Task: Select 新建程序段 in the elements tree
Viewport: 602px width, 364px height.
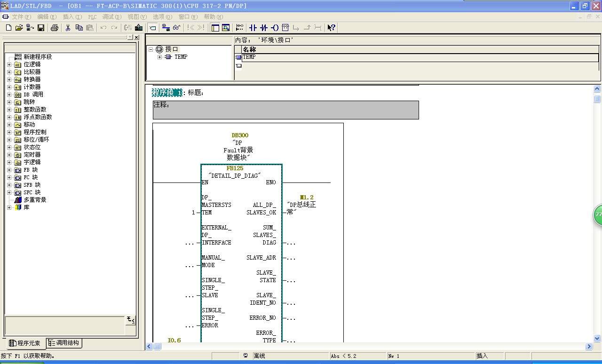Action: tap(38, 57)
